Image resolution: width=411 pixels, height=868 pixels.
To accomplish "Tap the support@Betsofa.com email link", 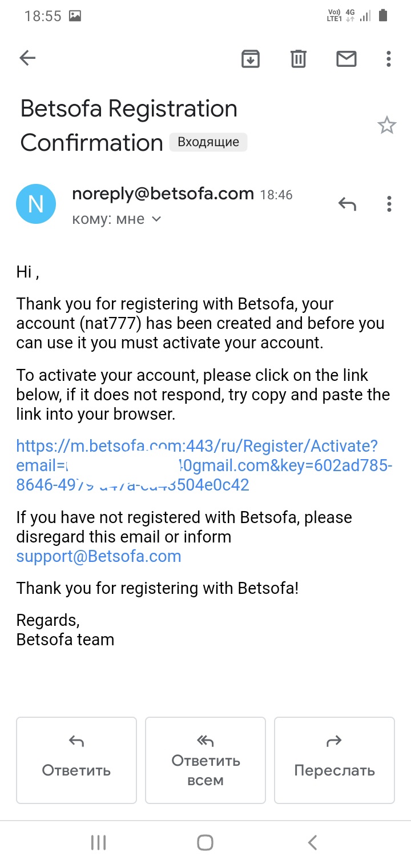I will pos(99,556).
